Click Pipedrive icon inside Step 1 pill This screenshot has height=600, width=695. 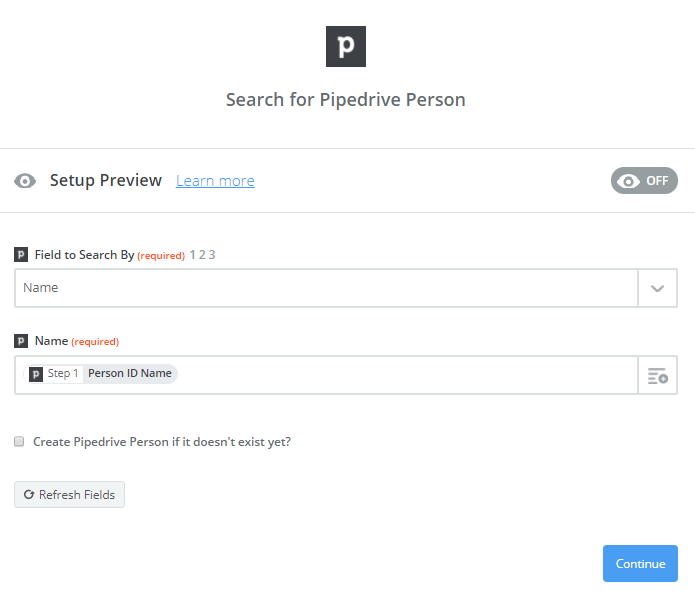click(36, 374)
